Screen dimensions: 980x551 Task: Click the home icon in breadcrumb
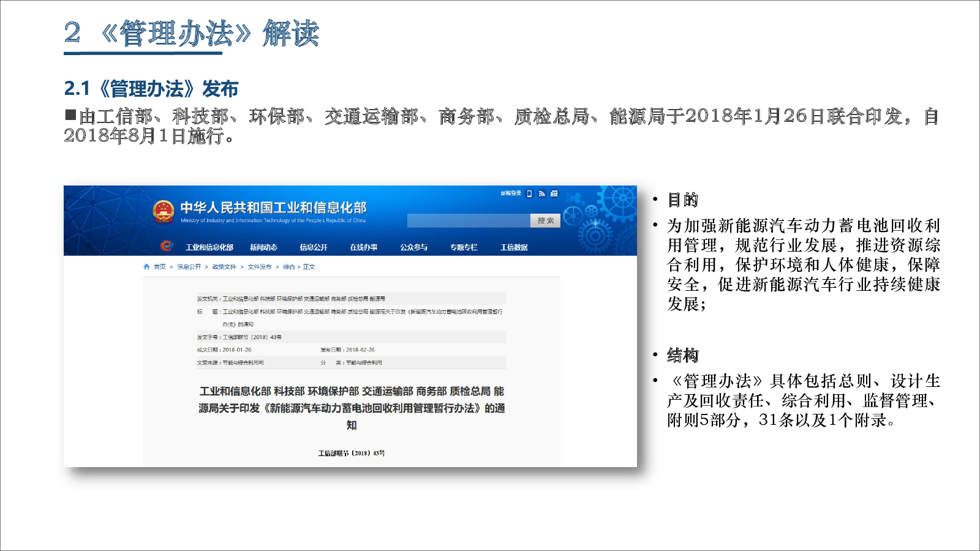pos(146,267)
